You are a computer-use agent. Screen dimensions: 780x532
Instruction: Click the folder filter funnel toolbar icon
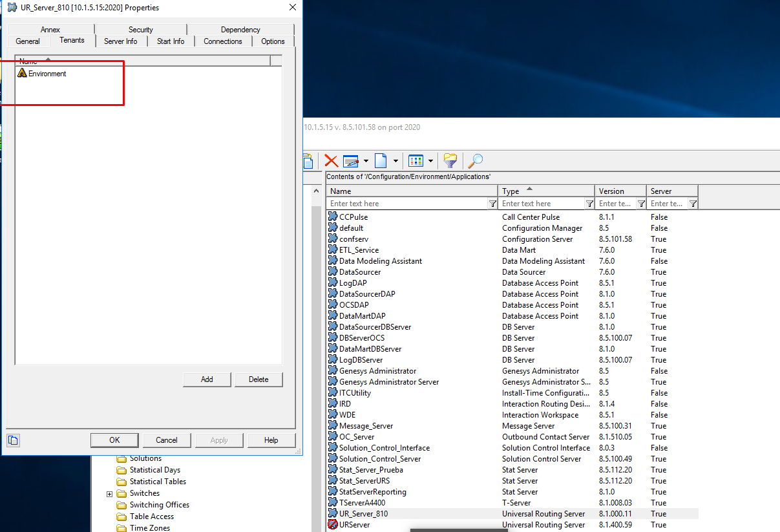(450, 161)
